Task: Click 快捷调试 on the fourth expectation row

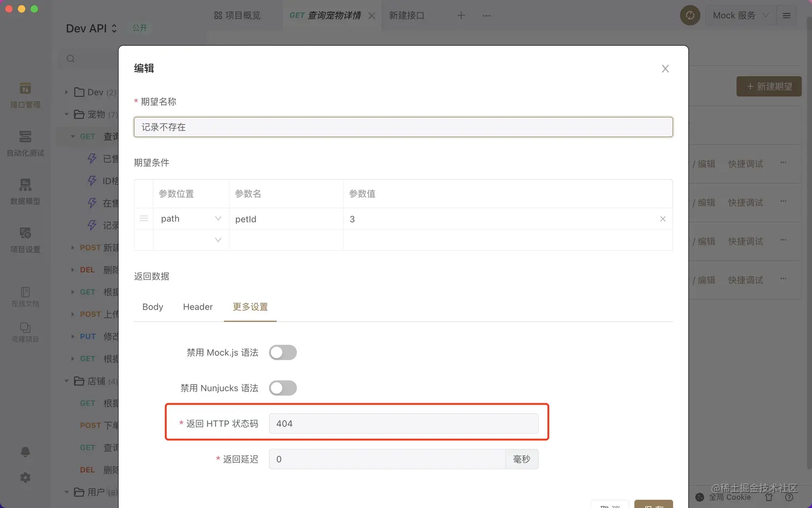Action: coord(745,280)
